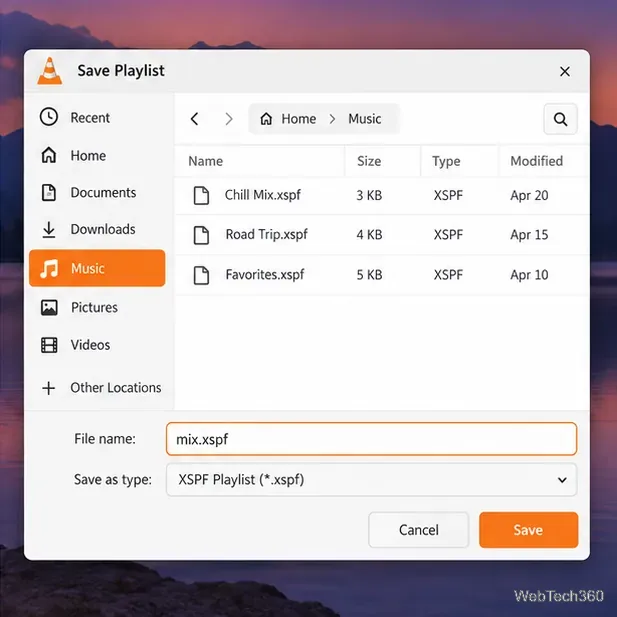The image size is (617, 617).
Task: Click the 4 KB size cell
Action: pyautogui.click(x=369, y=235)
